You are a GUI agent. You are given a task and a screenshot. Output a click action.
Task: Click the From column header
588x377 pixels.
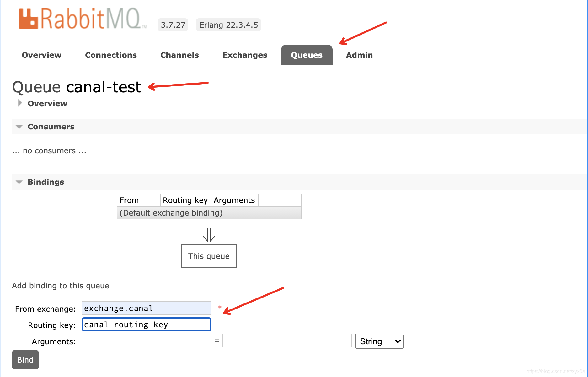coord(138,200)
